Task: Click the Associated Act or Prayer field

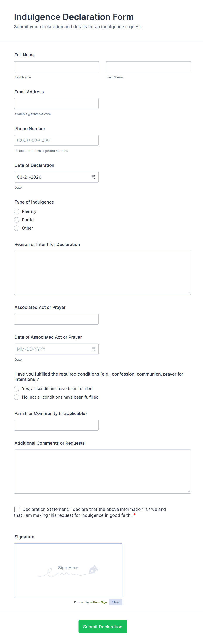Action: click(56, 319)
